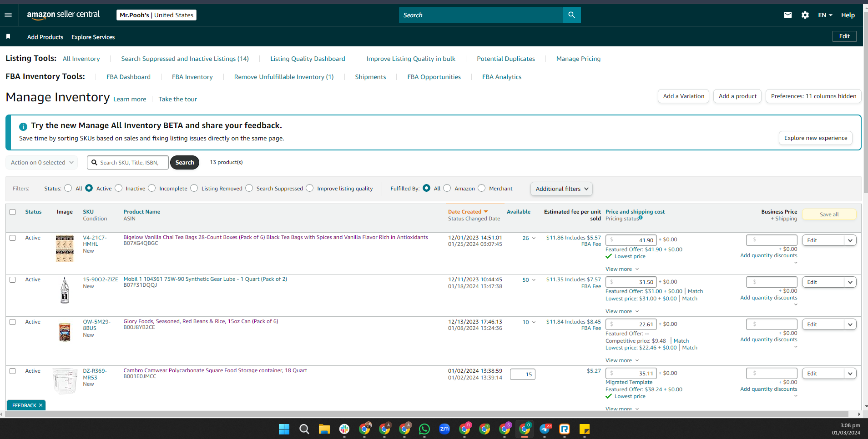Open the Action on 0 selected dropdown

tap(42, 163)
